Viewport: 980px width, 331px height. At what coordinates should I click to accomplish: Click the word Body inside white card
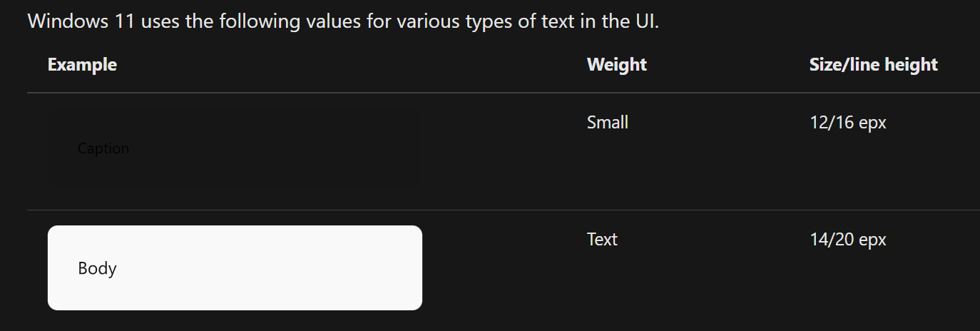click(97, 269)
